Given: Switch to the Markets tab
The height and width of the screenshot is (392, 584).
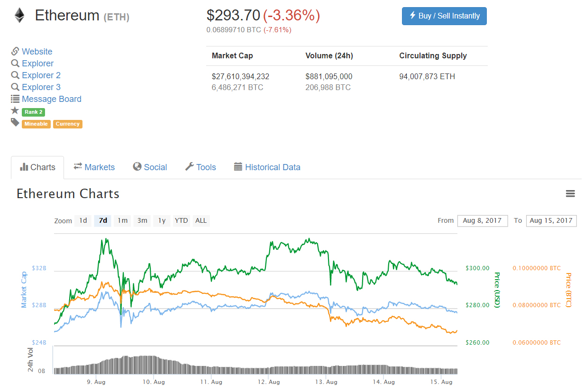Looking at the screenshot, I should [94, 167].
